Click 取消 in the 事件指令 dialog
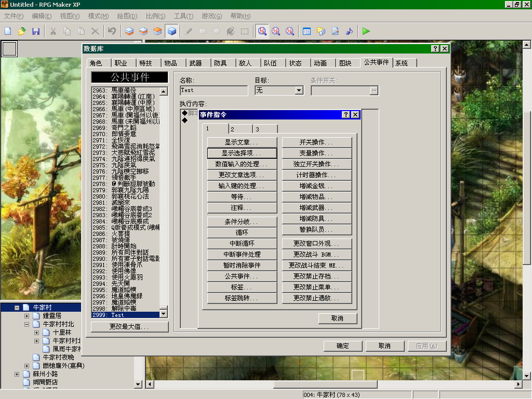This screenshot has width=532, height=399. (x=337, y=318)
